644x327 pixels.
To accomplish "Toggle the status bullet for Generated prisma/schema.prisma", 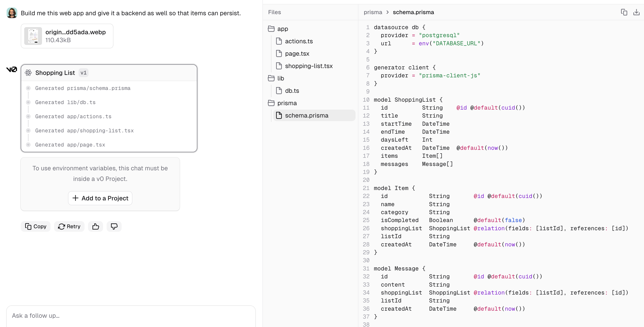I will pyautogui.click(x=28, y=88).
